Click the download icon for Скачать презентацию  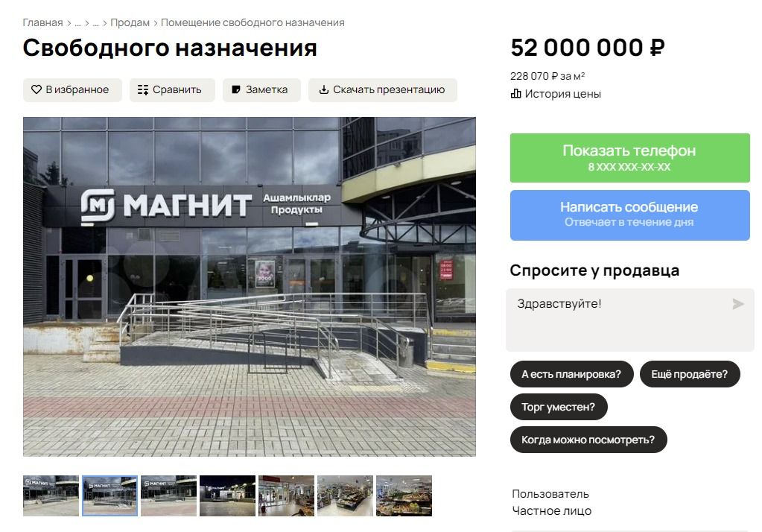(324, 89)
